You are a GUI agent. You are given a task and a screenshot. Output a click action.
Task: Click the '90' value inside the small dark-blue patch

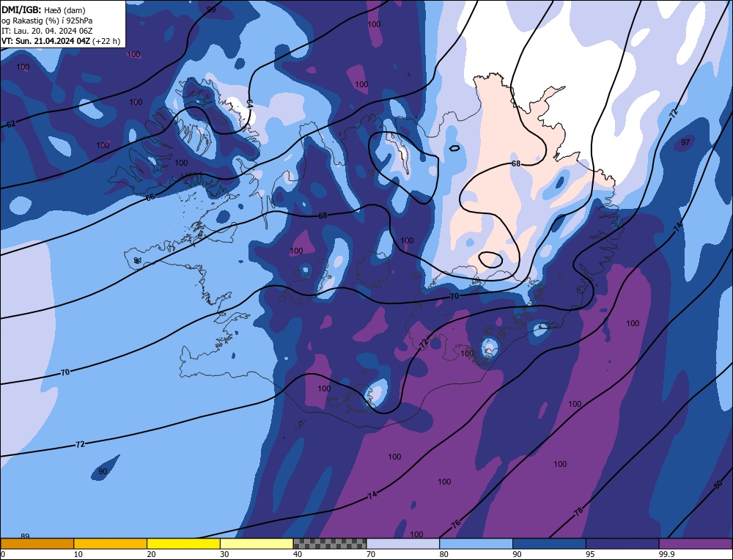(x=103, y=471)
